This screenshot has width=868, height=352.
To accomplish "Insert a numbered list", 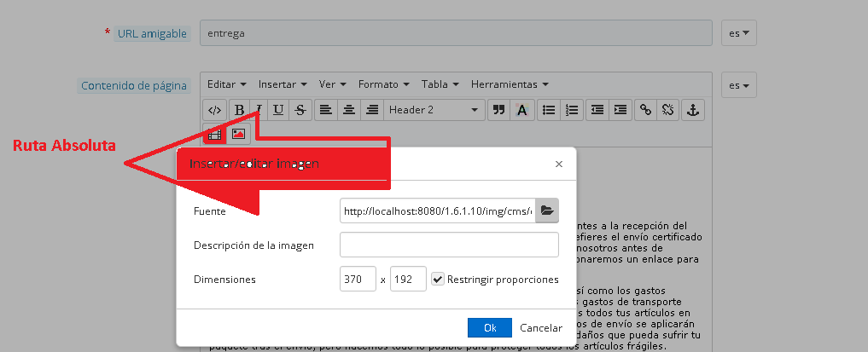I will pos(573,110).
